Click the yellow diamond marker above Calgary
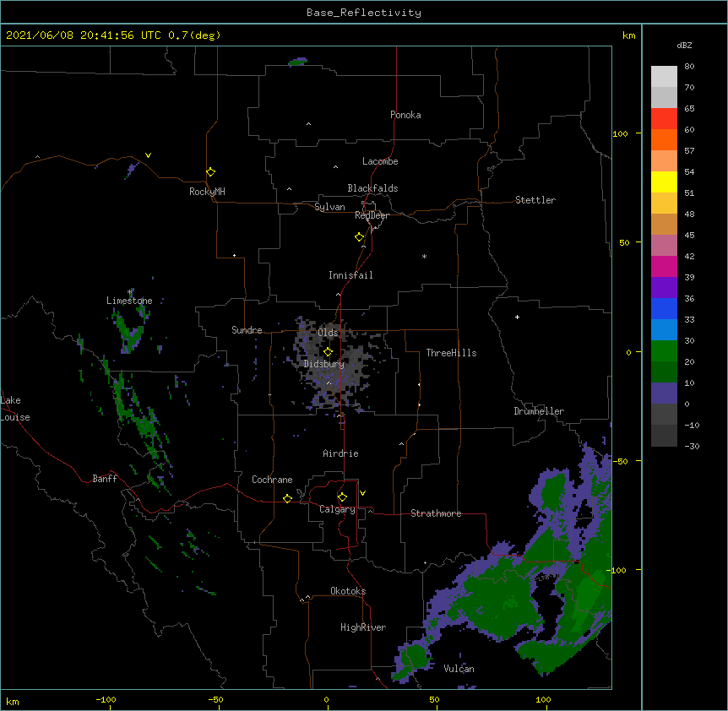The image size is (728, 711). [342, 497]
